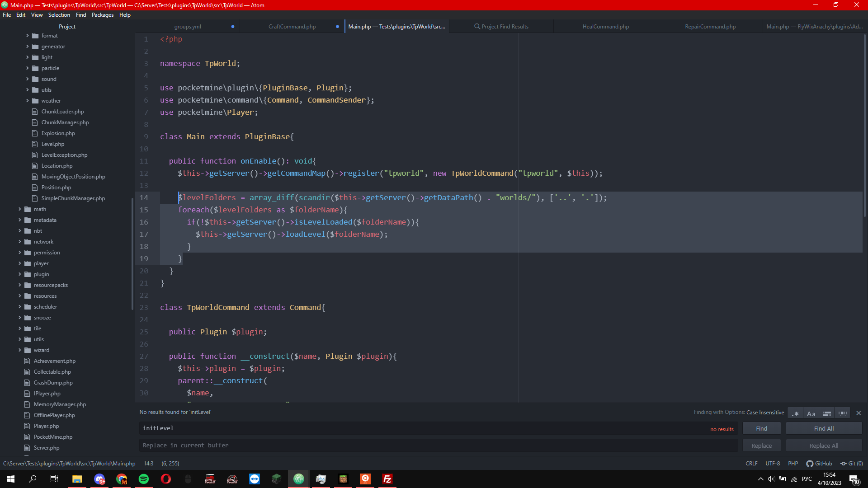The image size is (868, 488).
Task: Open the notification center icon
Action: (854, 479)
